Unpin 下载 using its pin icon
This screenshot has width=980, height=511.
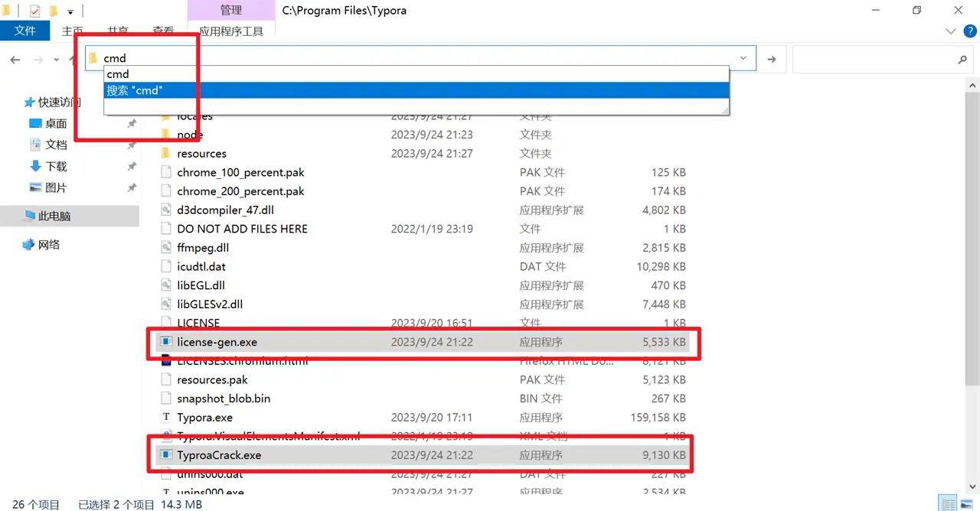pos(132,167)
